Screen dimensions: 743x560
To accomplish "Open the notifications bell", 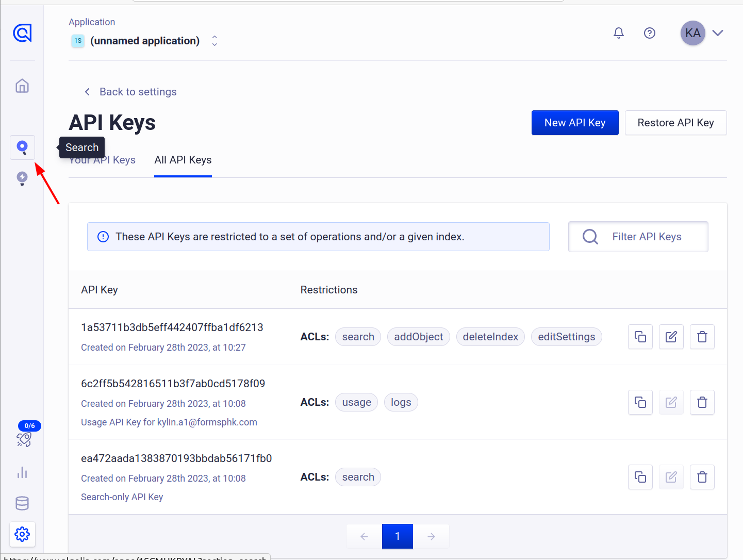I will click(x=619, y=33).
